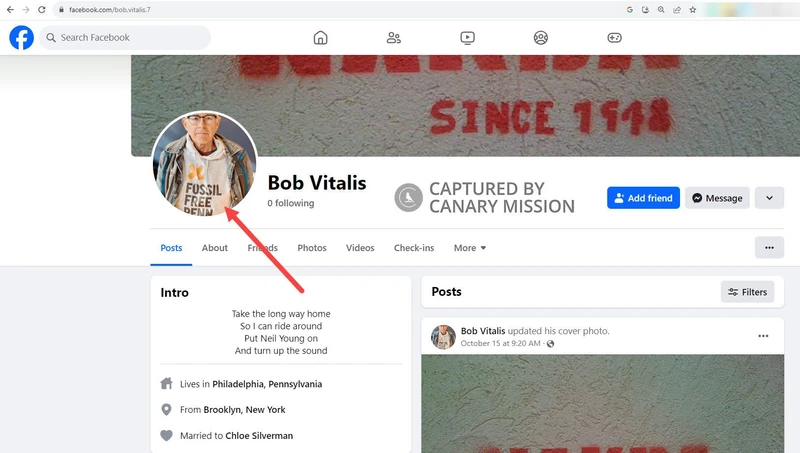
Task: Click the lyric line 'Put Neil Young on'
Action: tap(281, 338)
